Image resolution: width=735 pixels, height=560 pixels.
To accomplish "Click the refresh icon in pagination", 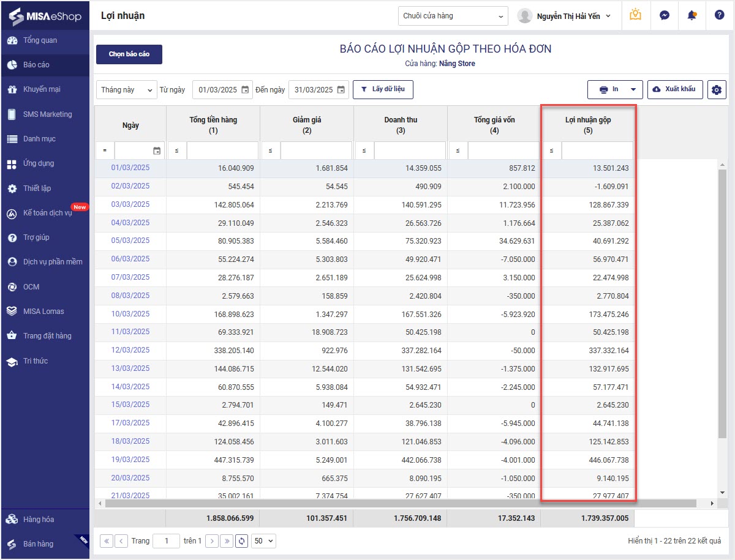I will pyautogui.click(x=242, y=541).
